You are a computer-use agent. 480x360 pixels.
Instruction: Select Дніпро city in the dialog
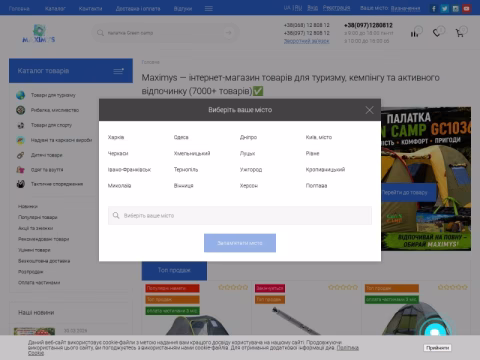tap(248, 137)
